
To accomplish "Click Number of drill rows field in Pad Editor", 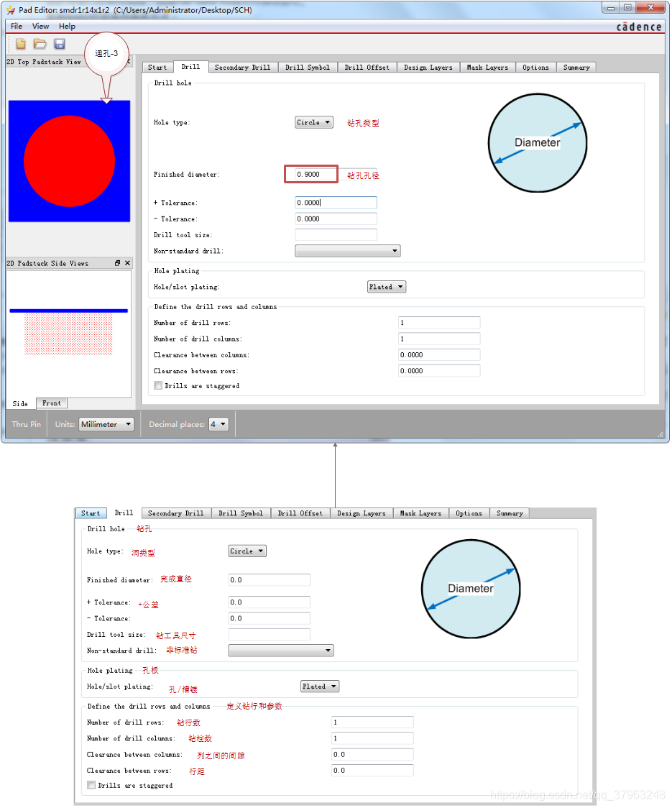I will click(x=439, y=323).
